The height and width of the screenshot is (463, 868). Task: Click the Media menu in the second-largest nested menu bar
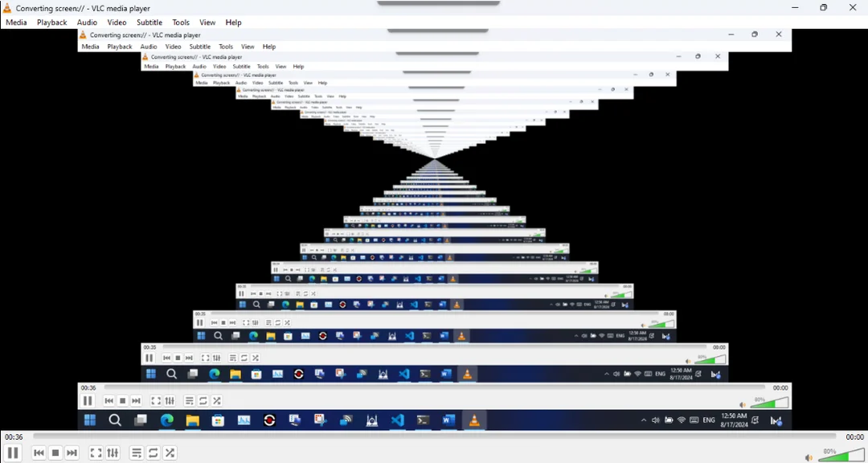tap(152, 67)
